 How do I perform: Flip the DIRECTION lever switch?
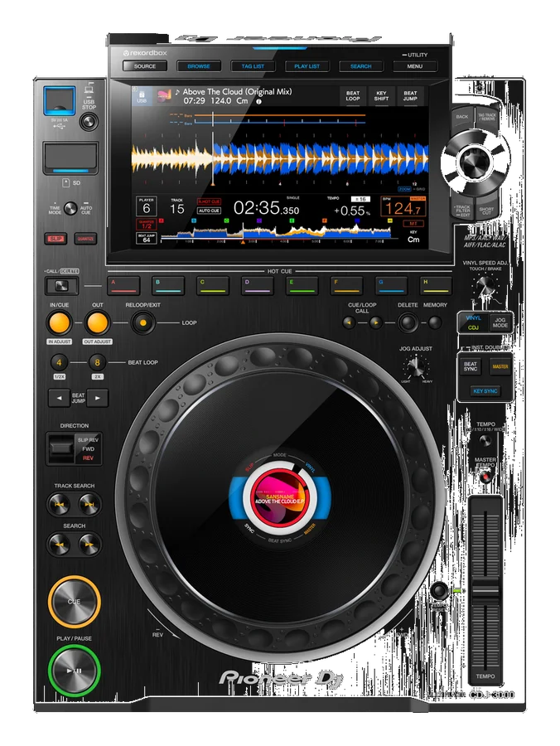[x=61, y=448]
